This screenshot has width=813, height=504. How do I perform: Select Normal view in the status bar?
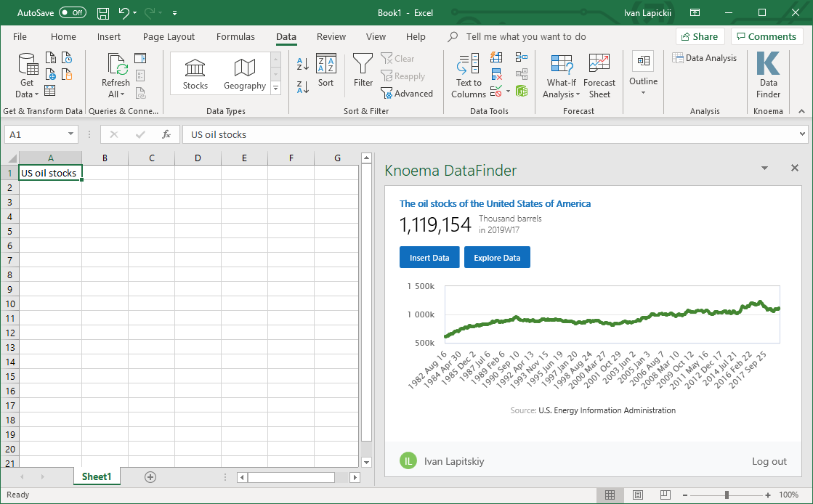pos(610,495)
